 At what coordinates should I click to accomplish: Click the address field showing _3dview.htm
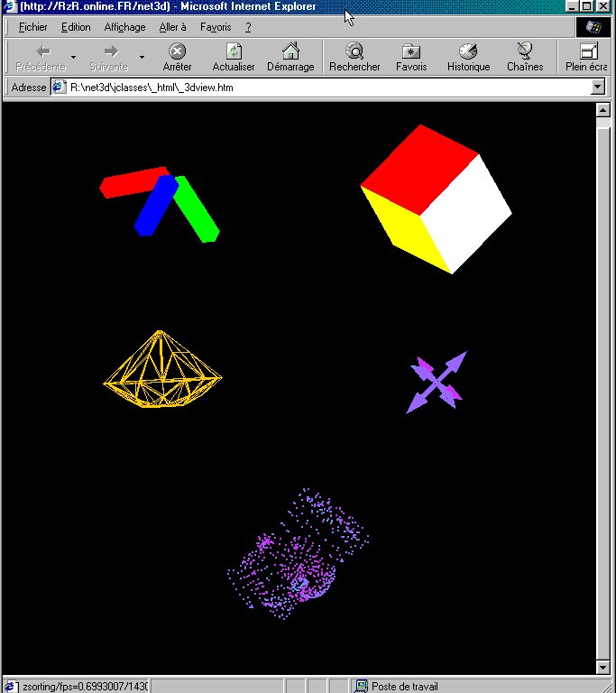point(328,87)
